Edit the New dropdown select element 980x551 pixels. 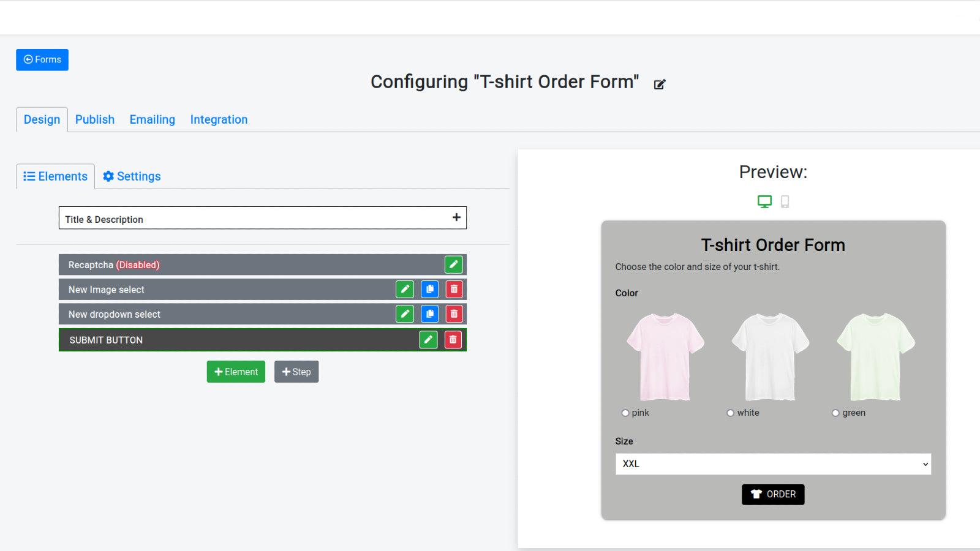(405, 313)
